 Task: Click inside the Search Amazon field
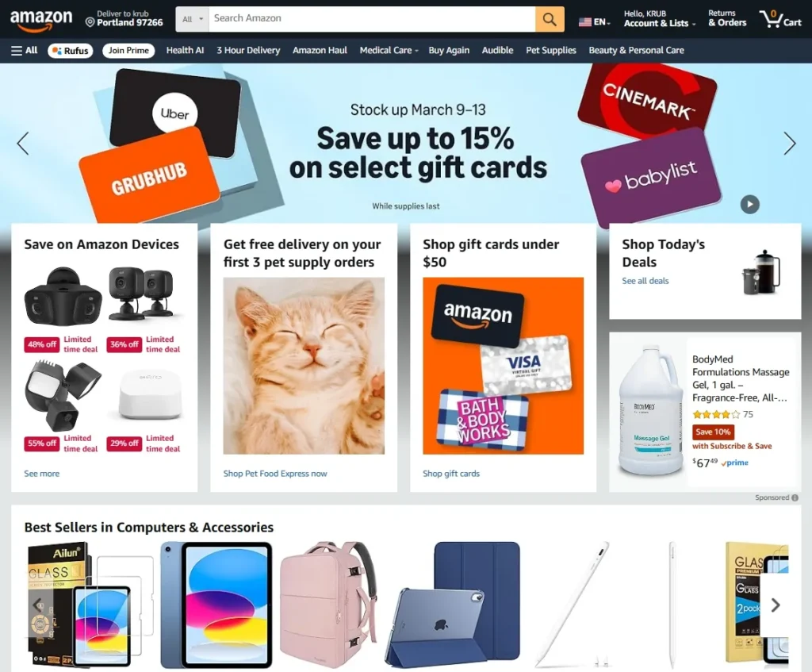tap(372, 19)
